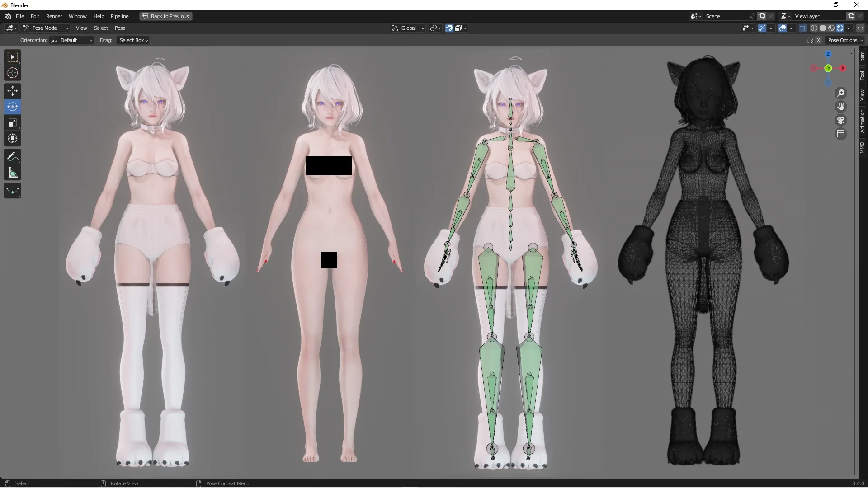Image resolution: width=868 pixels, height=488 pixels.
Task: Open the MMD sidebar tab
Action: [862, 147]
